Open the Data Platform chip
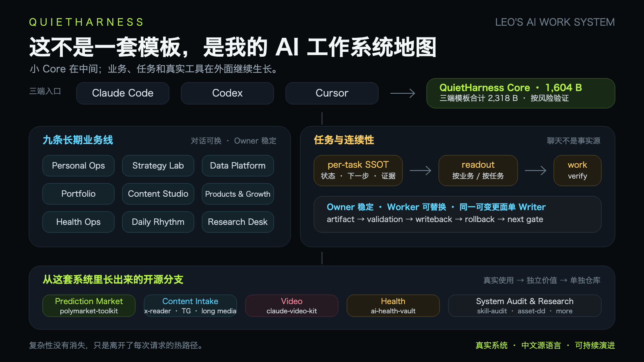644x362 pixels. click(238, 166)
